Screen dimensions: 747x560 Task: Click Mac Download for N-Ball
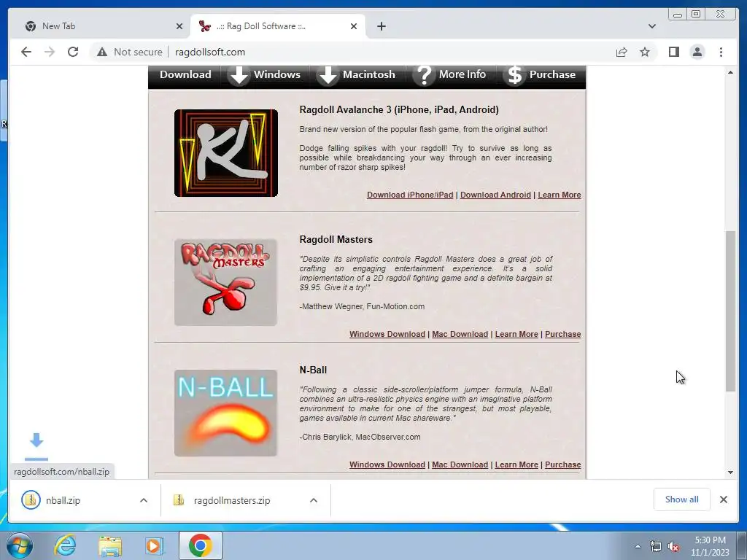coord(460,464)
